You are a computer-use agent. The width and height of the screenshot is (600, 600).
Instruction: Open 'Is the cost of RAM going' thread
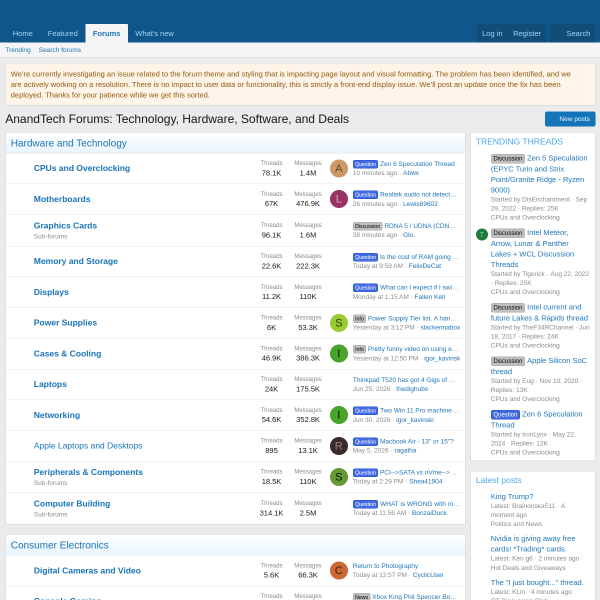pos(419,257)
